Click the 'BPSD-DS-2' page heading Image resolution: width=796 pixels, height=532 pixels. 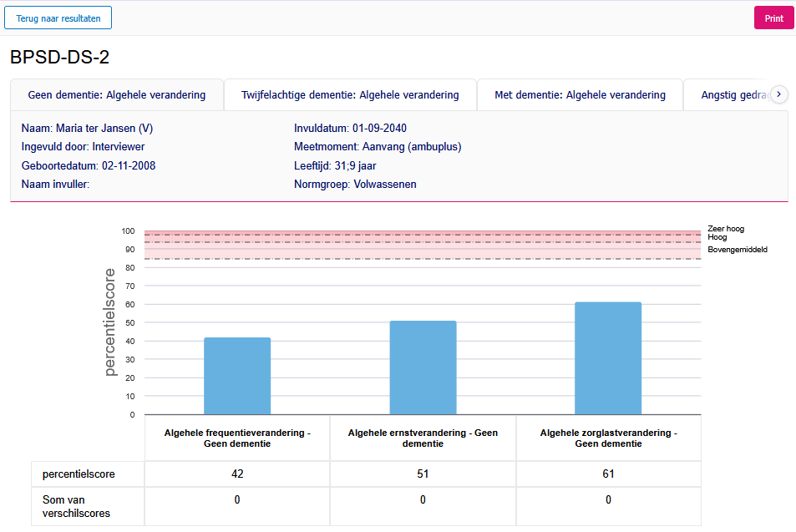point(59,57)
